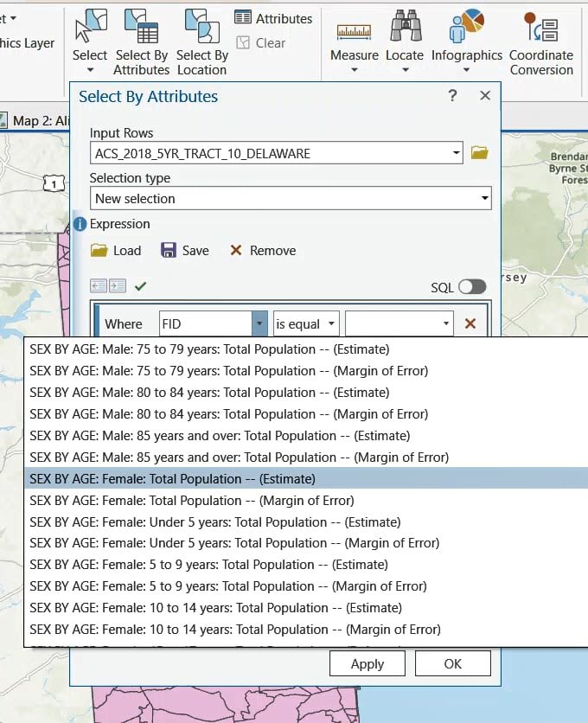Expand the Select tool dropdown arrow

pos(91,70)
